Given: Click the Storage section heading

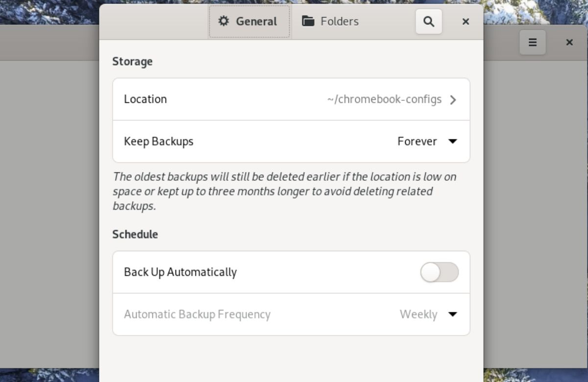Looking at the screenshot, I should (x=132, y=61).
